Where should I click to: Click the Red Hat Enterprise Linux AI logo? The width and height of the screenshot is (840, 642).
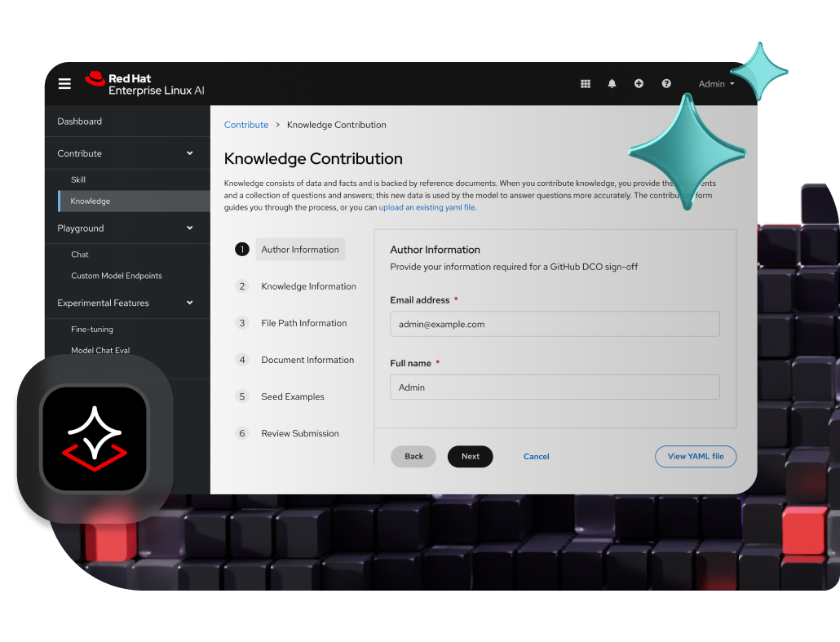click(144, 84)
